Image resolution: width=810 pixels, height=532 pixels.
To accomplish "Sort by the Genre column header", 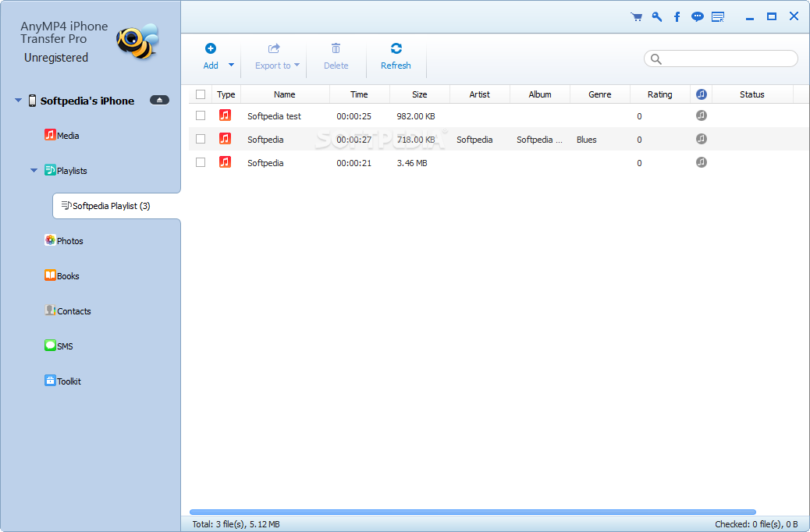I will coord(600,94).
